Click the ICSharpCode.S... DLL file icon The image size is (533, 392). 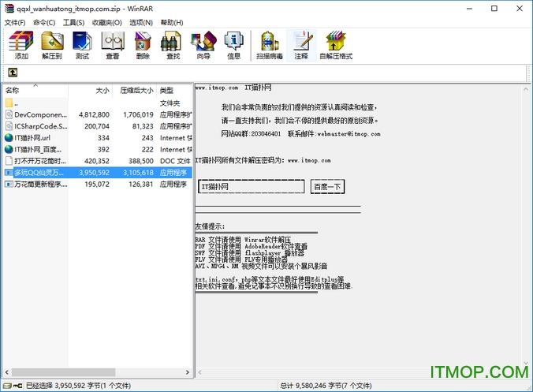9,126
